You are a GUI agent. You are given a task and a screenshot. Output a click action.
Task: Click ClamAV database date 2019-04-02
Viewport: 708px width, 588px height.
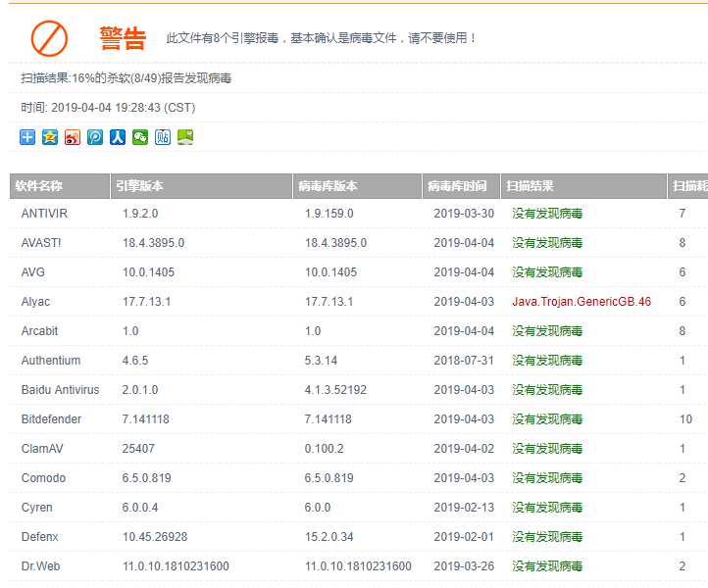click(464, 449)
